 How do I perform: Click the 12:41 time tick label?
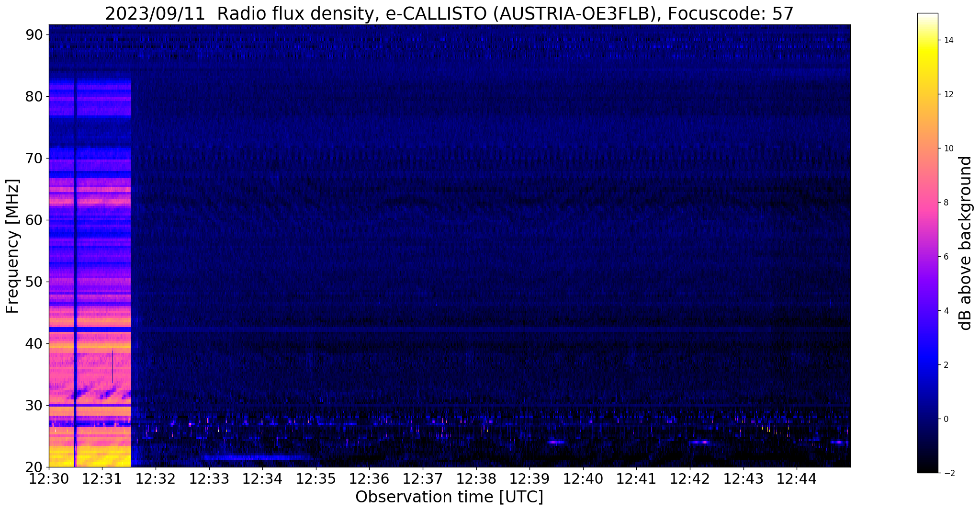[x=636, y=478]
